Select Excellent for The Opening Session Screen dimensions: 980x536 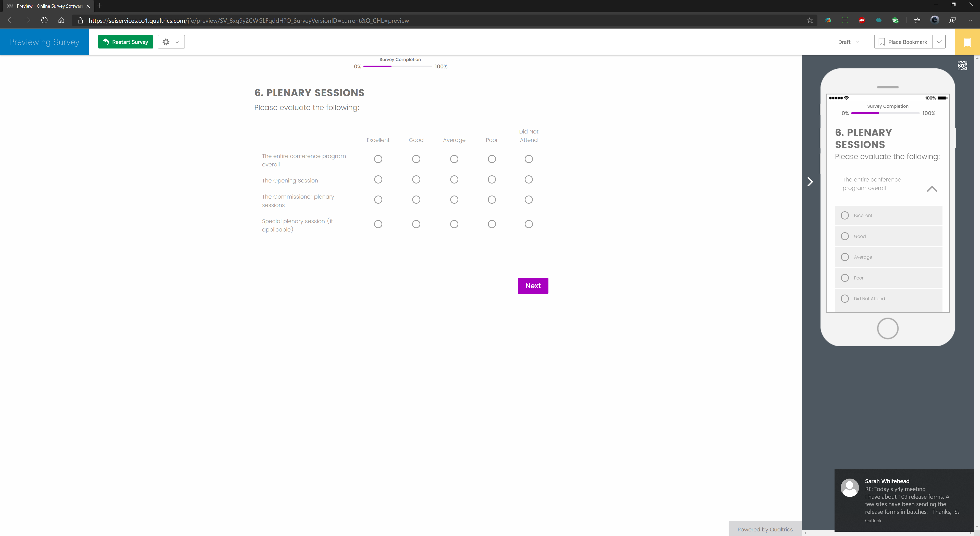click(x=378, y=179)
